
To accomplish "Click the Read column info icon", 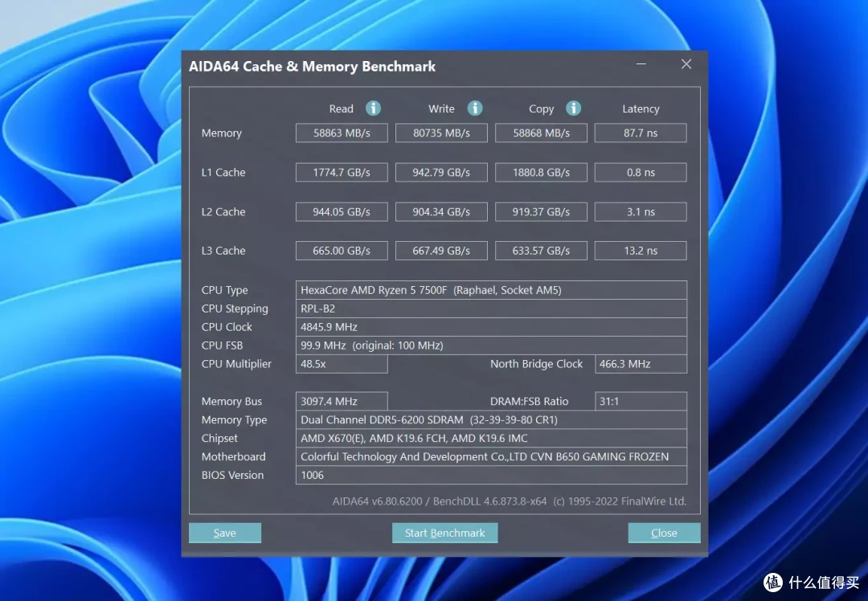I will 373,108.
